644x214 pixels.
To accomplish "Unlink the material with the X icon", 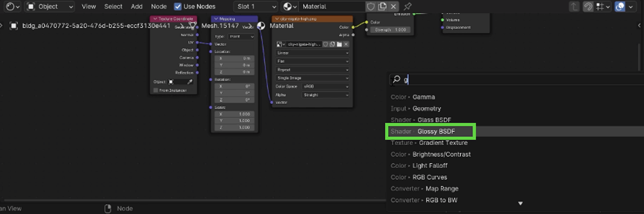I will (x=394, y=6).
